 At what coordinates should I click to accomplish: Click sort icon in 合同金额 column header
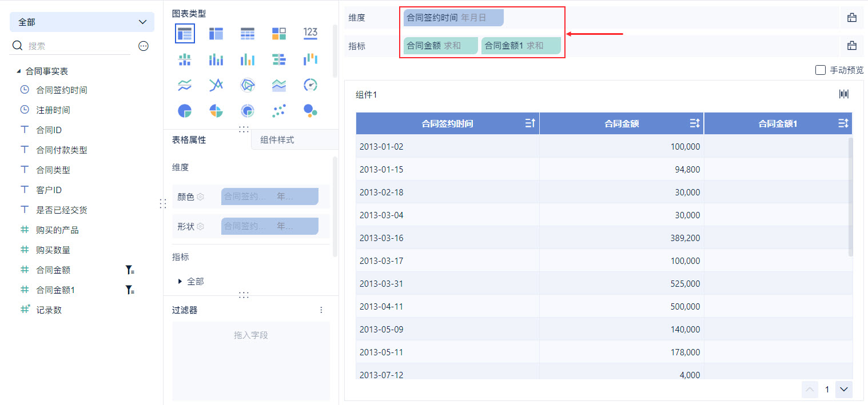[695, 123]
